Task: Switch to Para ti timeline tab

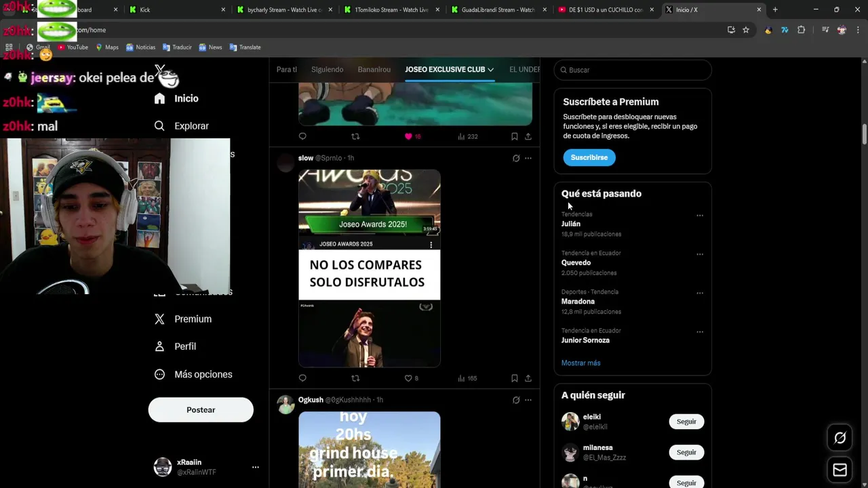Action: [x=286, y=69]
